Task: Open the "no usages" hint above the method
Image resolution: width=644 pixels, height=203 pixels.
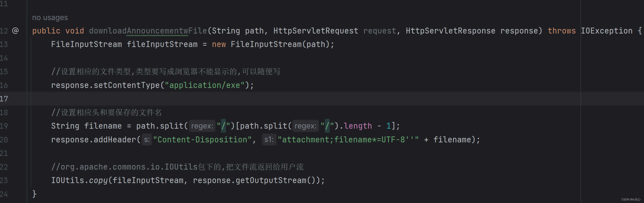Action: point(50,18)
